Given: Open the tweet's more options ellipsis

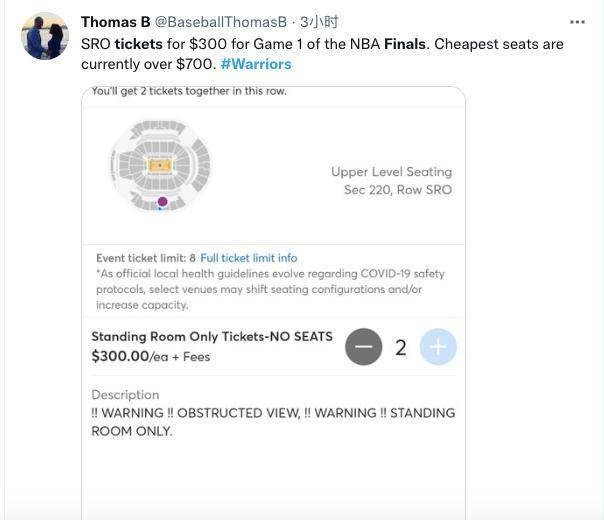Looking at the screenshot, I should [x=577, y=21].
